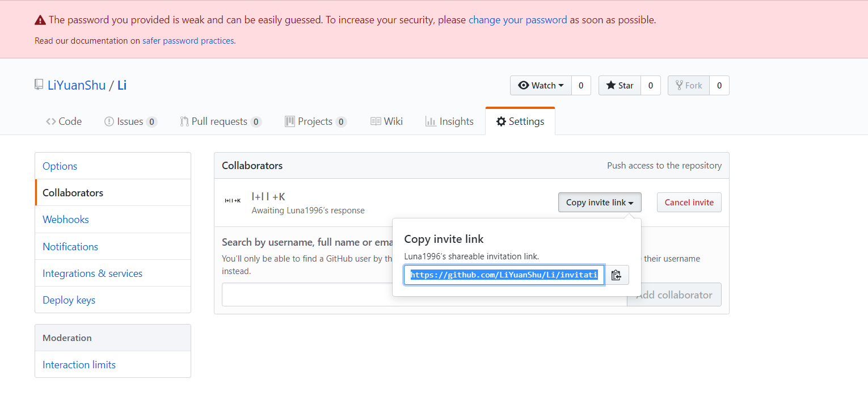
Task: Follow the change your password link
Action: tap(517, 20)
